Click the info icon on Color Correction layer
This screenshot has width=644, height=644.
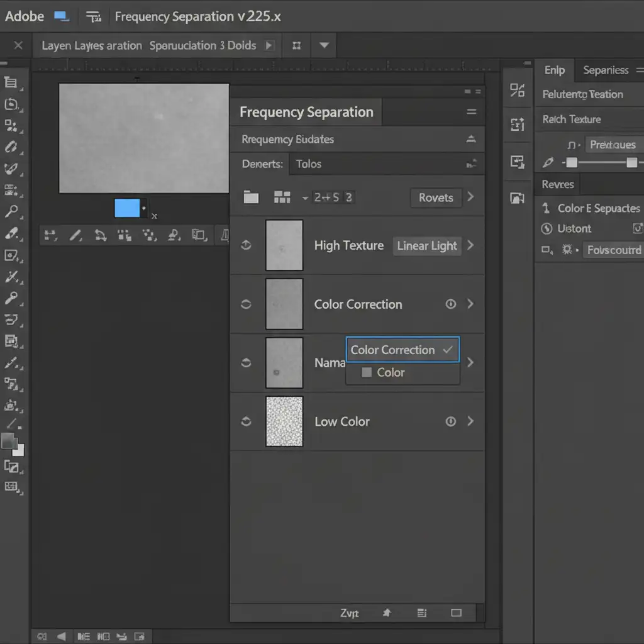(x=450, y=304)
